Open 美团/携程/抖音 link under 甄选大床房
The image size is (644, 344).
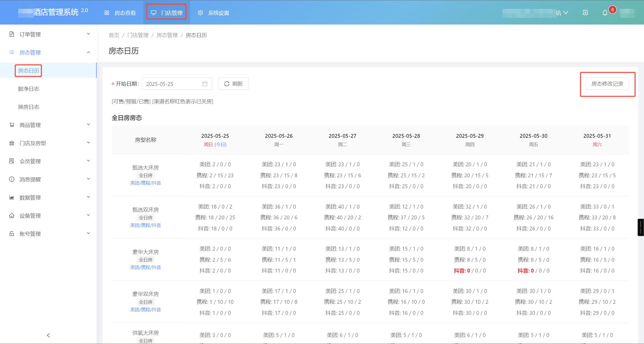145,183
